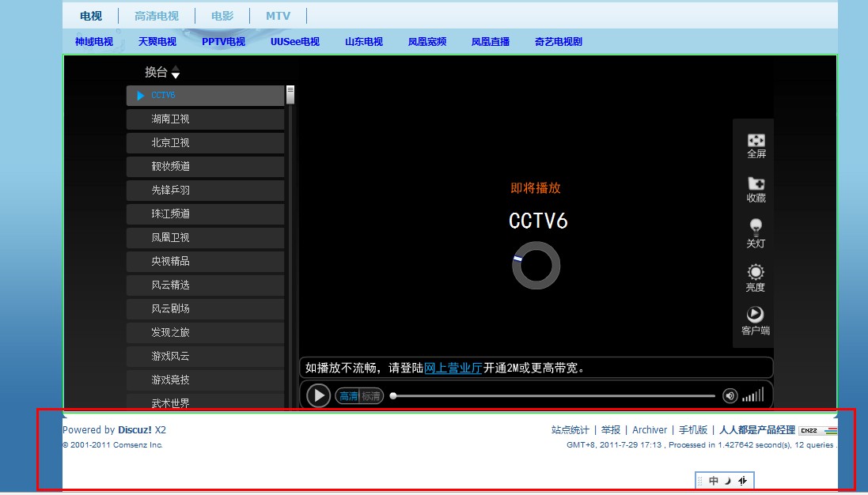The width and height of the screenshot is (868, 495).
Task: Mute audio with the speaker icon
Action: 730,396
